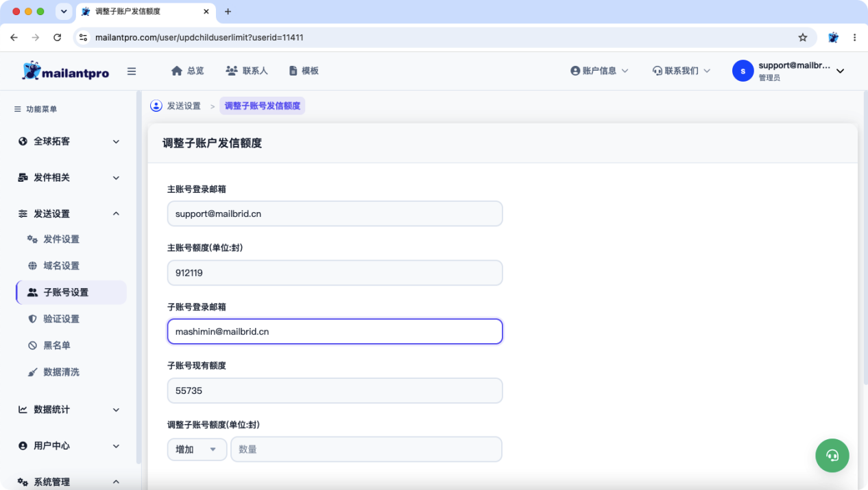Click the 管理员 role text
This screenshot has width=868, height=490.
point(769,78)
